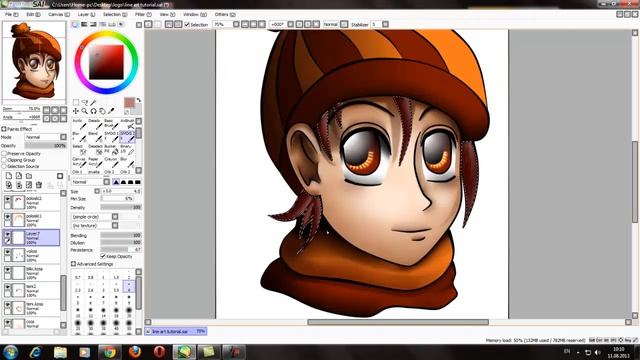Viewport: 640px width, 360px height.
Task: Show the color wheel panel icon
Action: tap(75, 24)
